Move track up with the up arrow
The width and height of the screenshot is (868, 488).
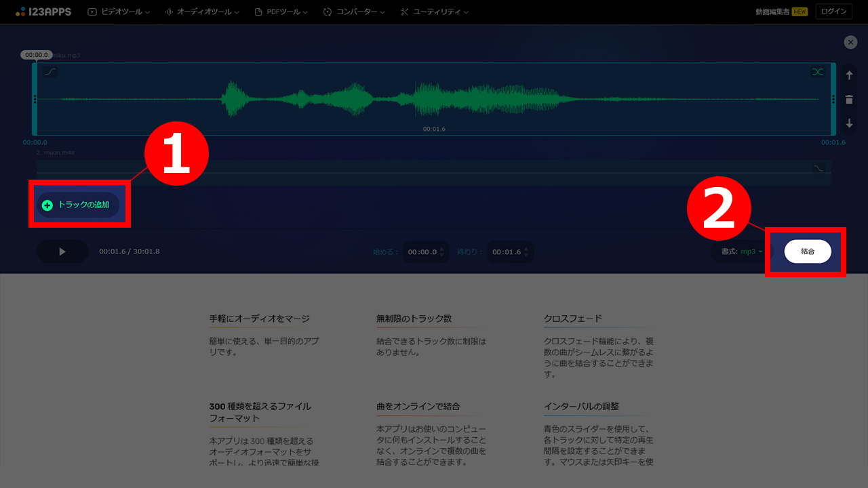pos(849,76)
